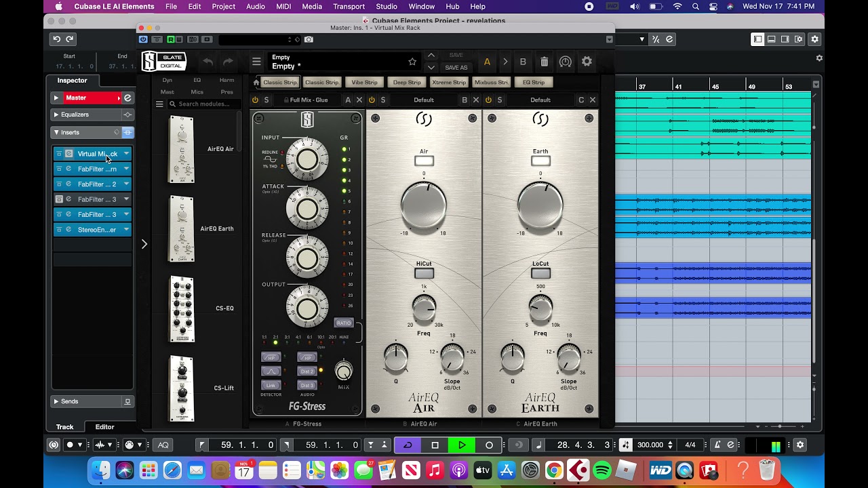Open Google Chrome from the Dock

click(x=554, y=470)
